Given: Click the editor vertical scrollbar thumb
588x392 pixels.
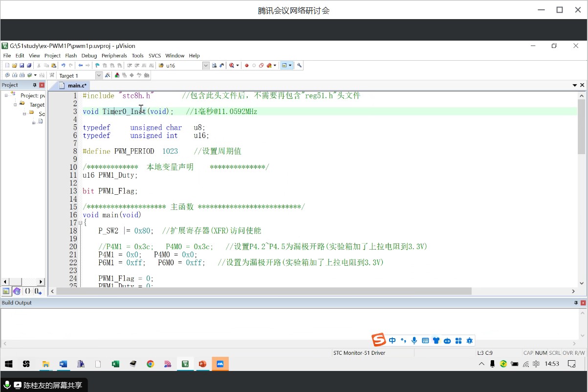Looking at the screenshot, I should click(x=581, y=126).
